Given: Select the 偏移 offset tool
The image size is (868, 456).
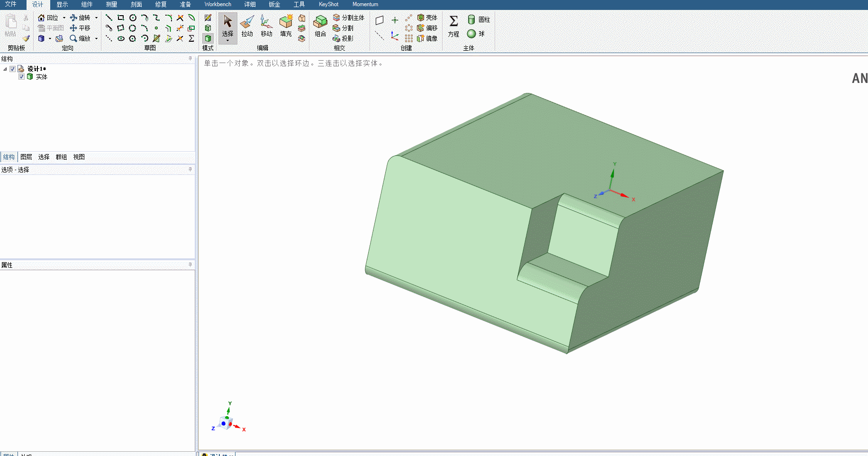Looking at the screenshot, I should [x=427, y=28].
